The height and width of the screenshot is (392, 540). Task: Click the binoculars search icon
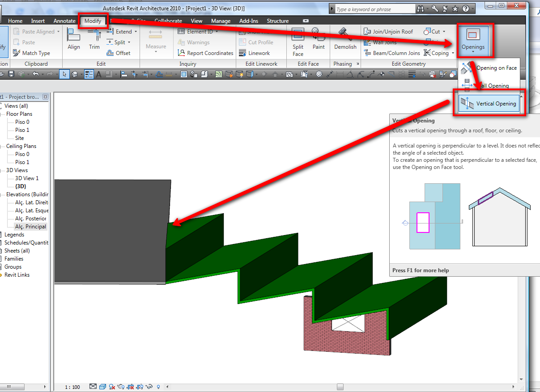pyautogui.click(x=420, y=8)
